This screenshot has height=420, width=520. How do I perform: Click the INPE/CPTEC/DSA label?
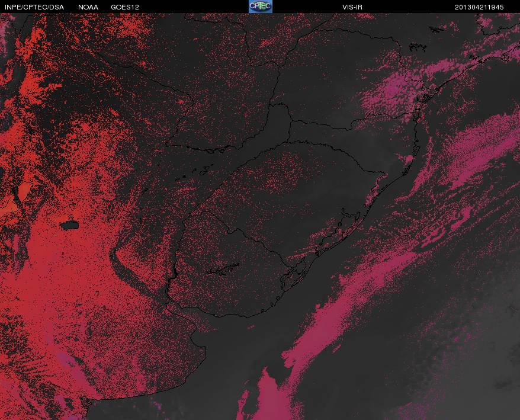point(34,7)
